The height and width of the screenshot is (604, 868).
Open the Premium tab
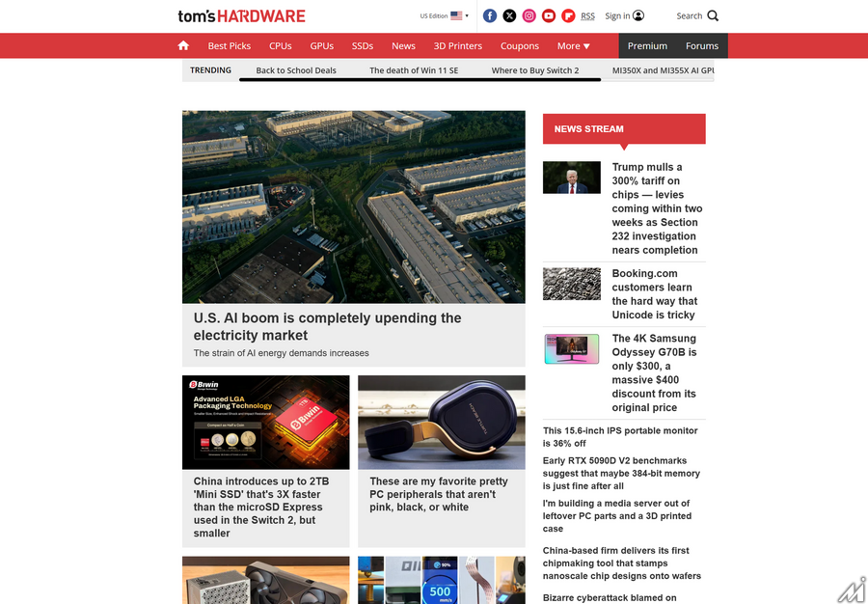(647, 46)
